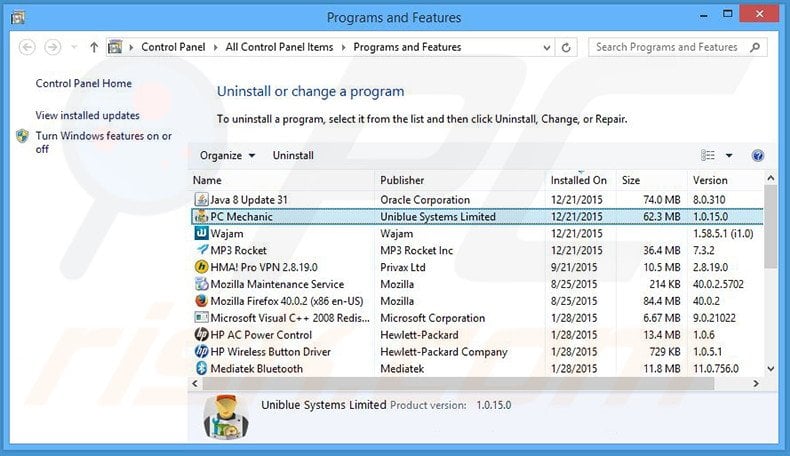Expand the breadcrumb arrow before Control Panel
This screenshot has height=456, width=790.
pyautogui.click(x=131, y=47)
